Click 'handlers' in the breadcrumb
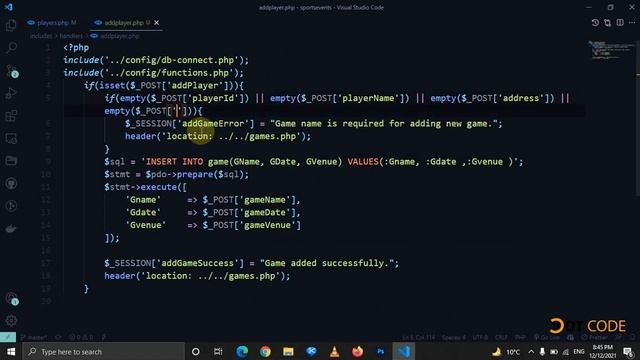This screenshot has width=640, height=360. point(71,36)
